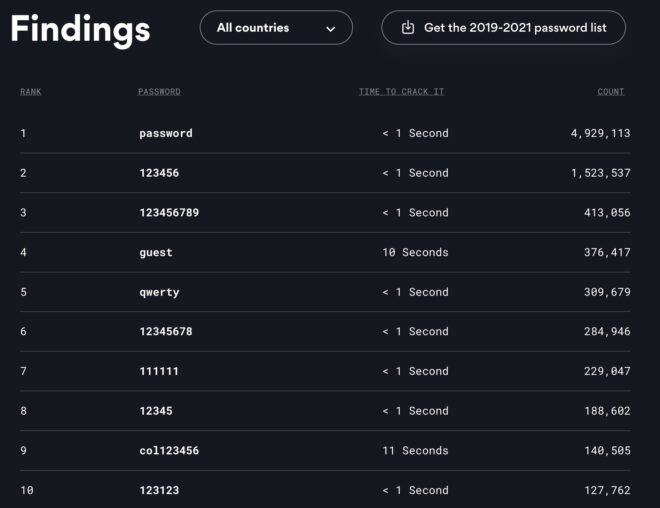Click the download icon in password list button
Screen dimensions: 660x508
coord(408,28)
